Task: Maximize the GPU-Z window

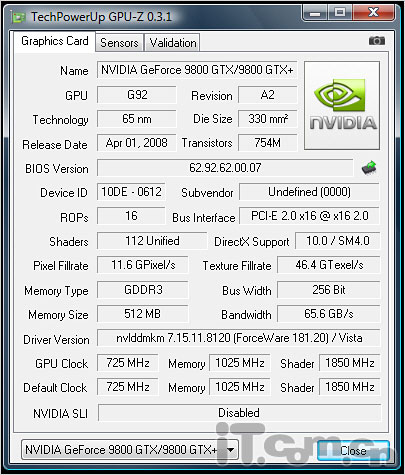Action: (x=340, y=13)
